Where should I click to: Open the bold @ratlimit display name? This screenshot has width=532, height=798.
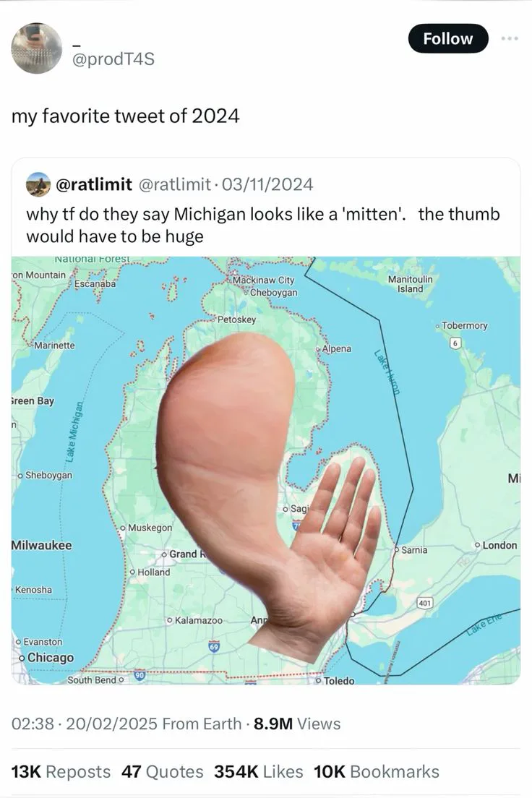(x=93, y=184)
